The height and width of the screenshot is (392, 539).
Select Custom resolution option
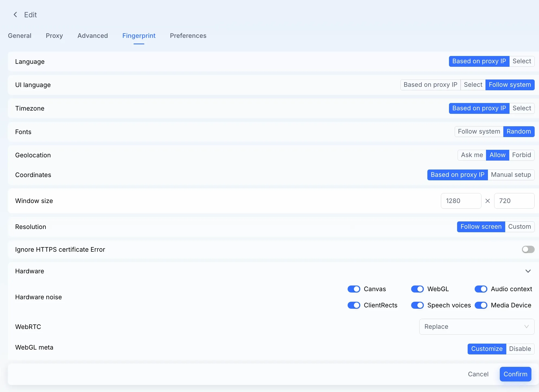(x=519, y=227)
